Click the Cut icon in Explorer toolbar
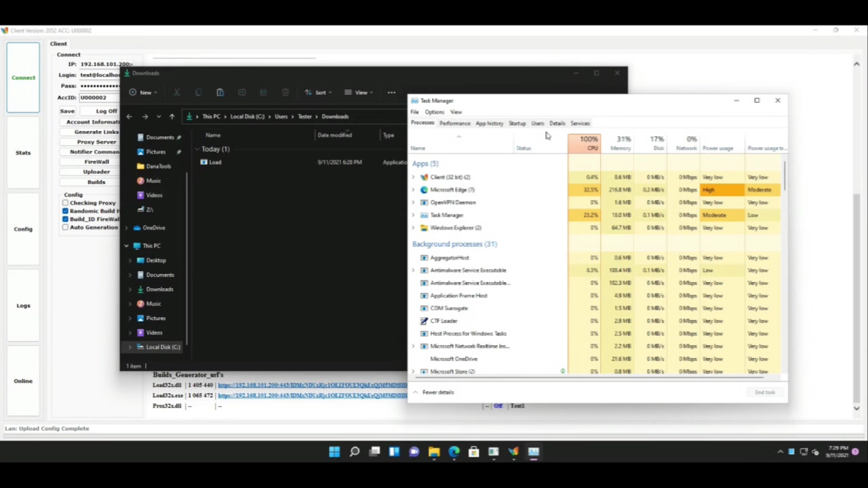Viewport: 868px width, 488px height. click(x=176, y=92)
